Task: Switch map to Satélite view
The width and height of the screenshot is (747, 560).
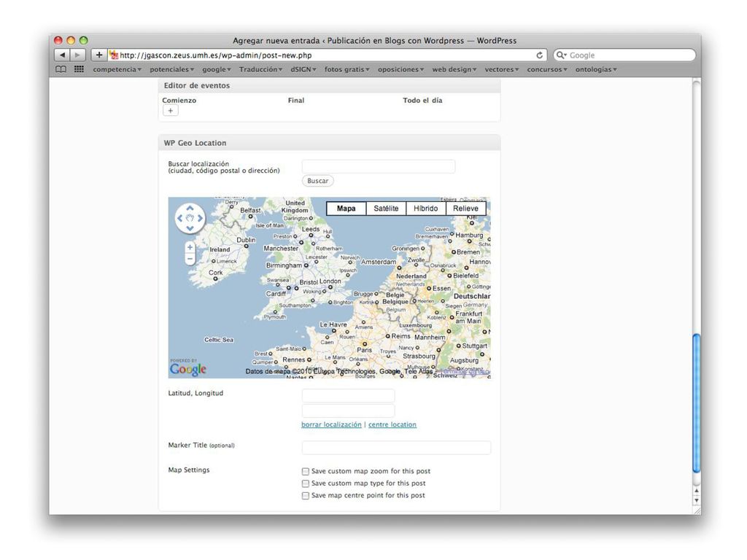Action: [387, 209]
